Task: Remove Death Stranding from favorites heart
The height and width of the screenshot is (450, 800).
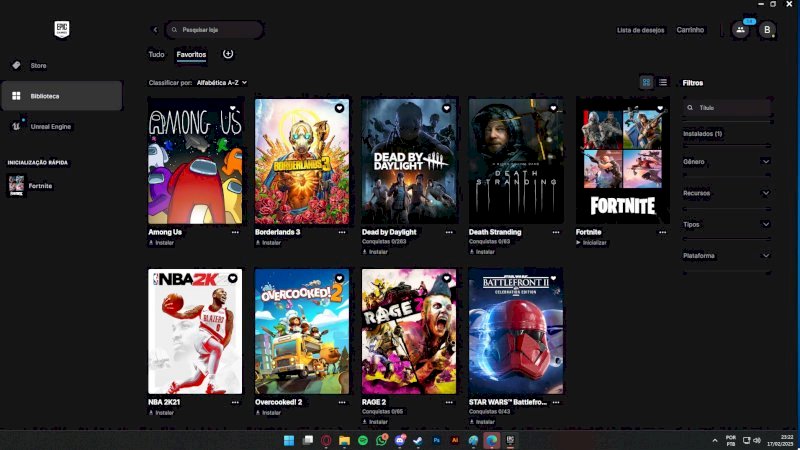Action: coord(554,108)
